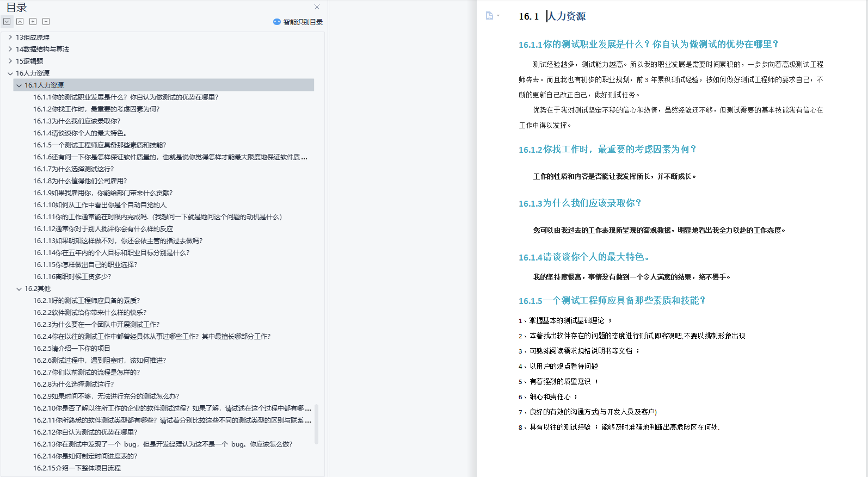The width and height of the screenshot is (868, 477).
Task: Expand the 14数据结构与算法 chevron
Action: (10, 49)
